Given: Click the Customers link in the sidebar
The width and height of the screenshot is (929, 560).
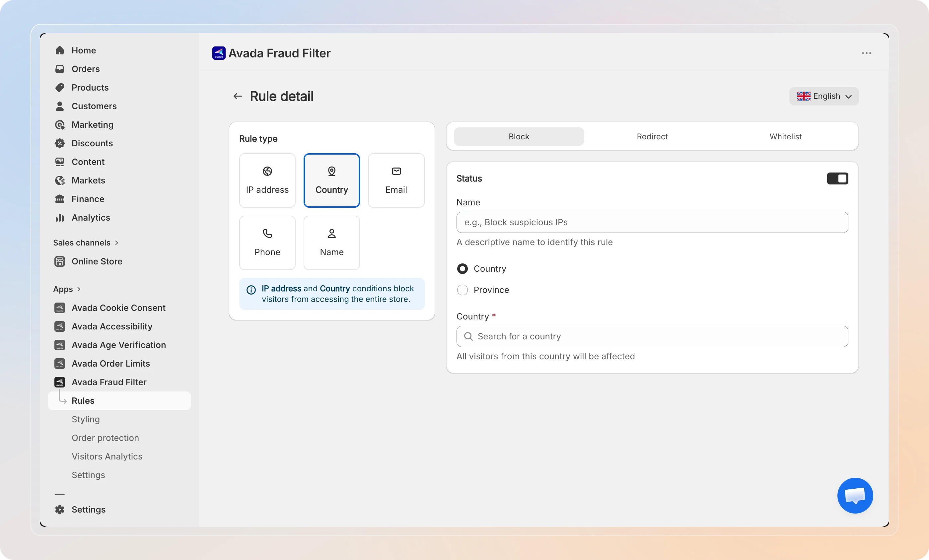Looking at the screenshot, I should (94, 106).
